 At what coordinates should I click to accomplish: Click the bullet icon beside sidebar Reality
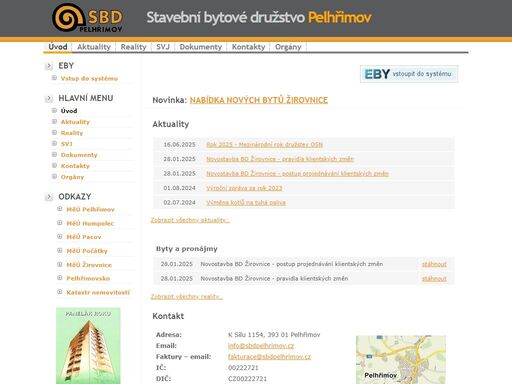click(x=54, y=132)
